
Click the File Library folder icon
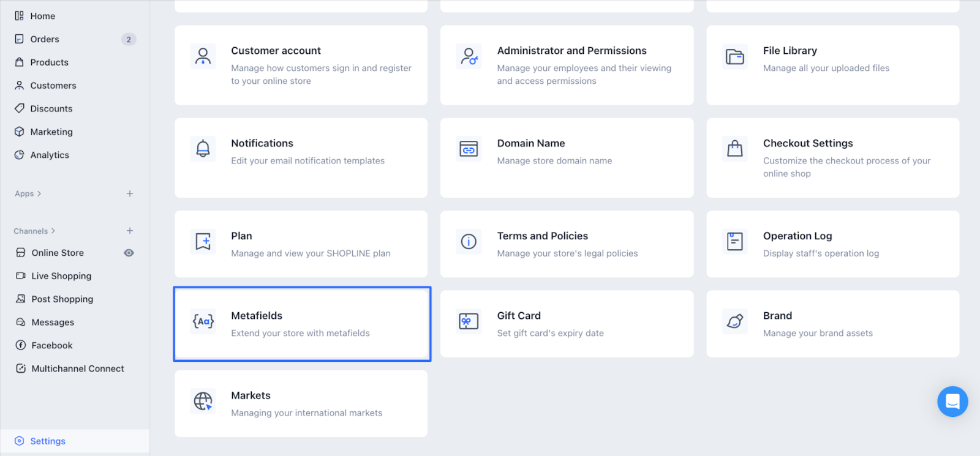734,57
